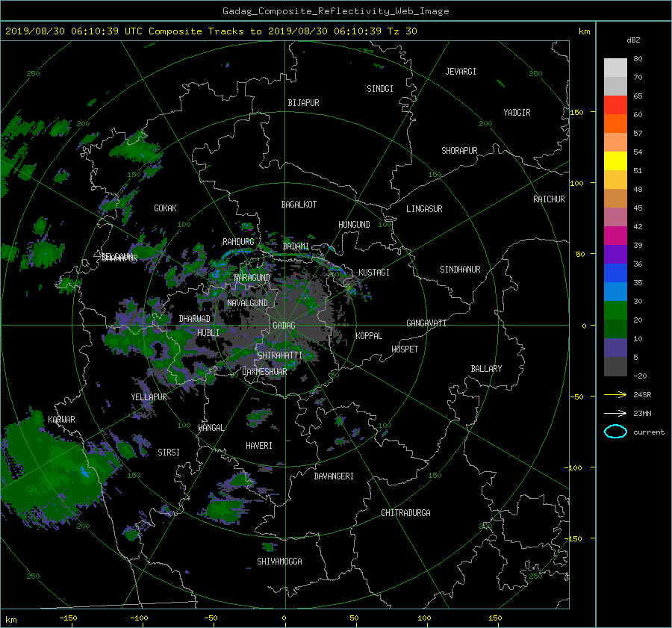Click the BIJAPUR city label

303,103
